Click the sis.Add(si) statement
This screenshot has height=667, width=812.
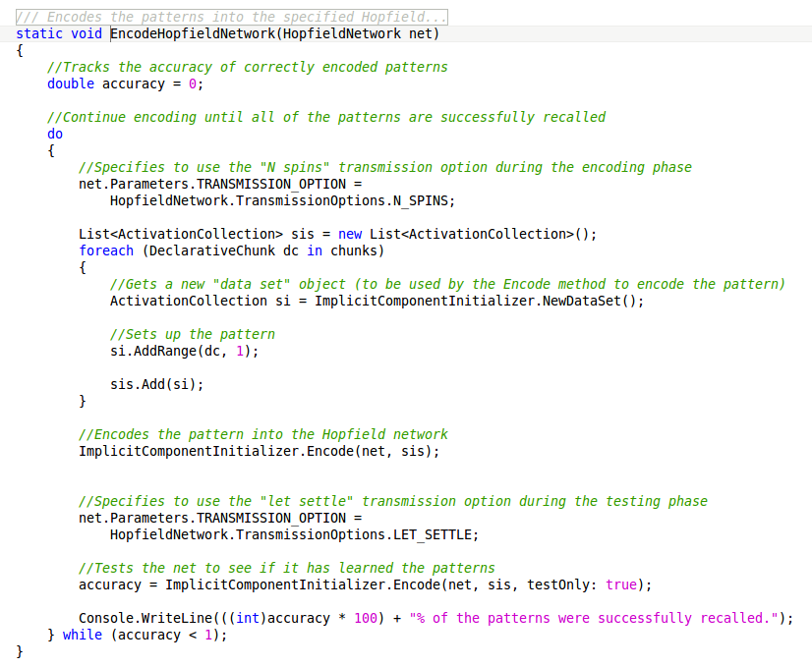click(157, 385)
